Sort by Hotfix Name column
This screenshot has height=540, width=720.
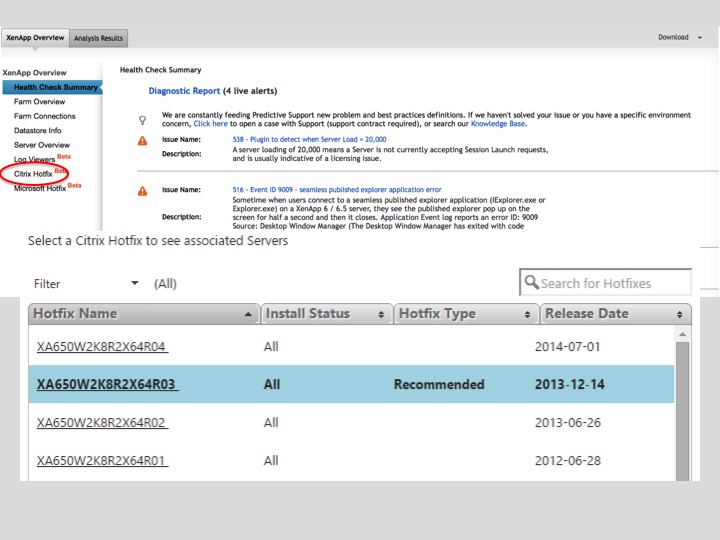click(144, 314)
